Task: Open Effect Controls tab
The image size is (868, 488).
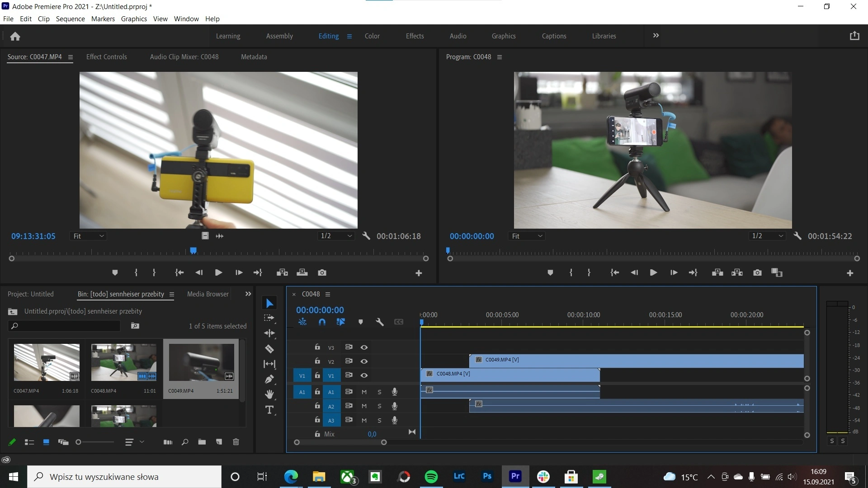Action: tap(106, 57)
